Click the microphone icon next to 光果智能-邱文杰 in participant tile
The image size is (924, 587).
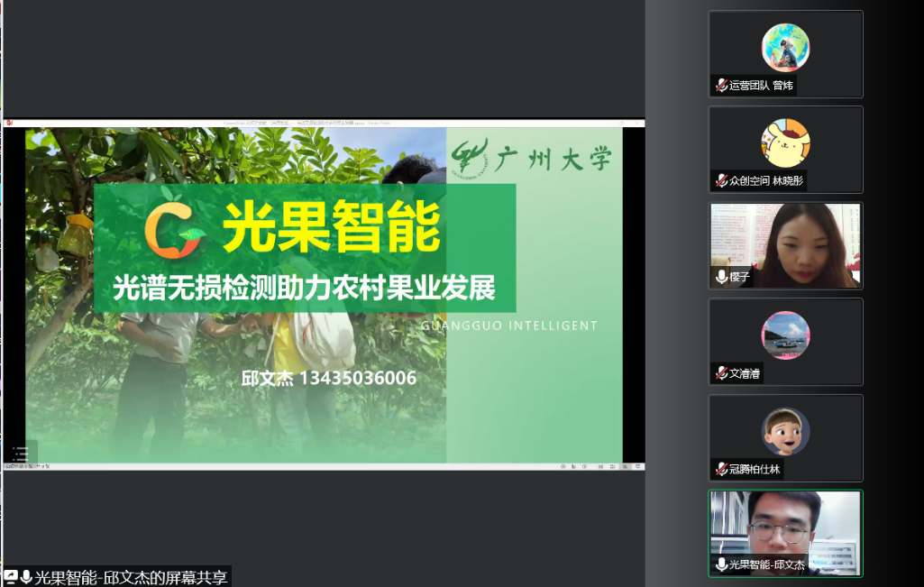(721, 564)
